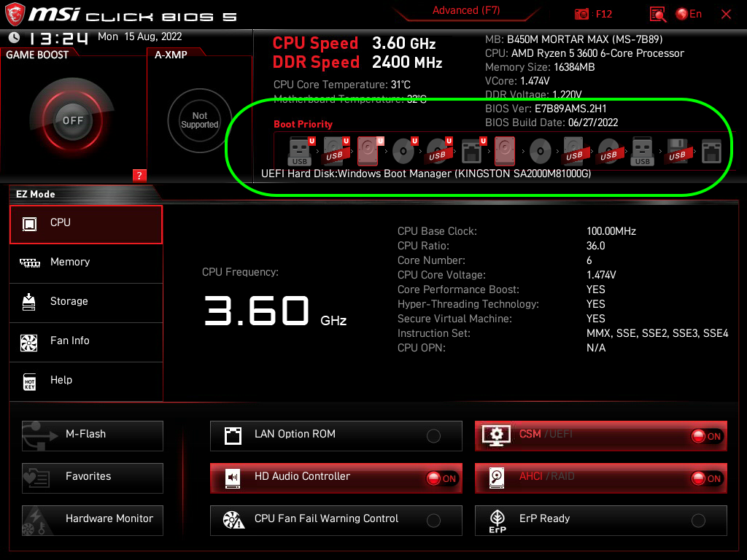Click the A-XMP Not Supported dial

point(200,120)
